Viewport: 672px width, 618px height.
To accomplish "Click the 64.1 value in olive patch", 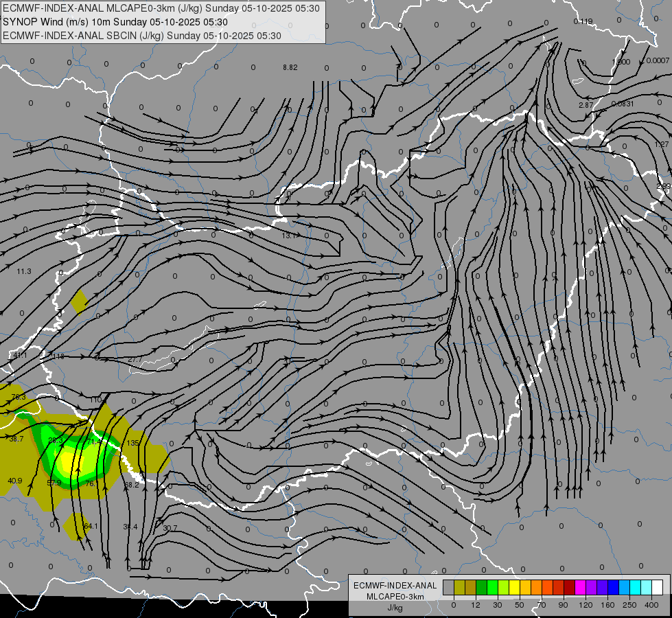I will pos(91,526).
